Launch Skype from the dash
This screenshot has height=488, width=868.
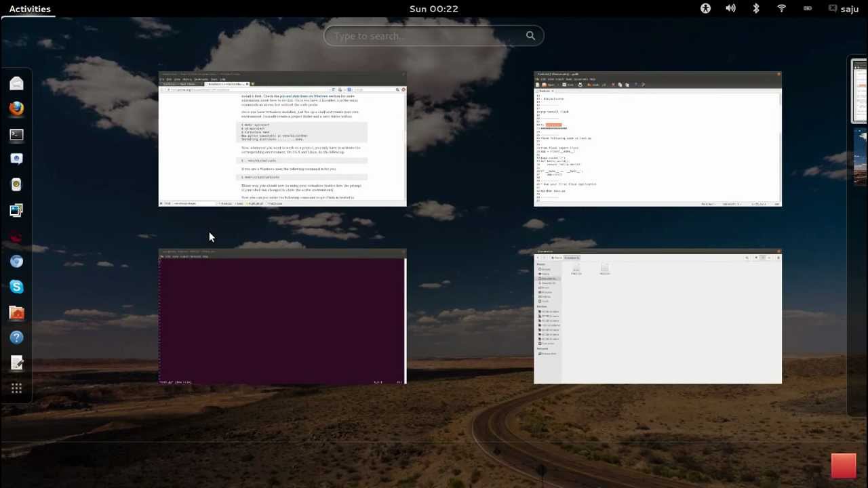point(16,287)
